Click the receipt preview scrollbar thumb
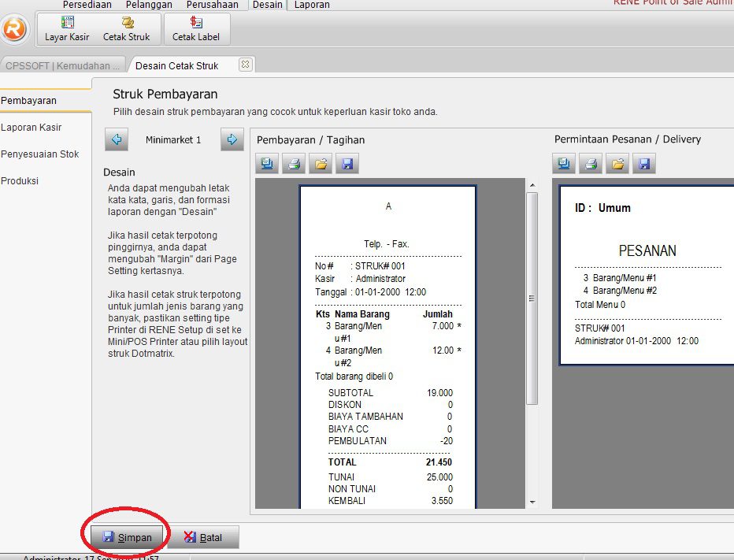734x560 pixels. coord(532,299)
